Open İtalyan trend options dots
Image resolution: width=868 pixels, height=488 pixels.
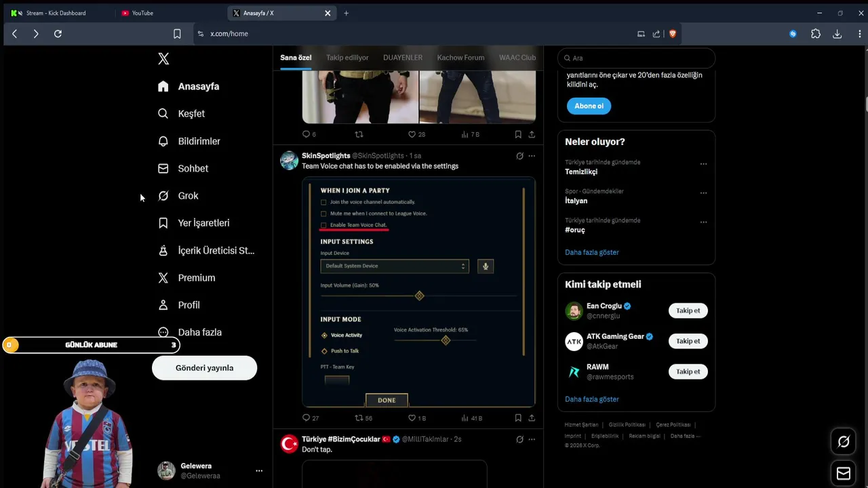coord(703,193)
